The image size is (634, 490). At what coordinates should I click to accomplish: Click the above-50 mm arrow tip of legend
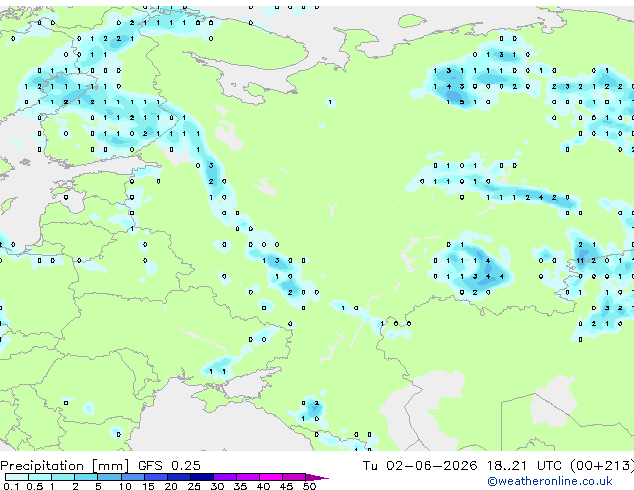pyautogui.click(x=317, y=477)
